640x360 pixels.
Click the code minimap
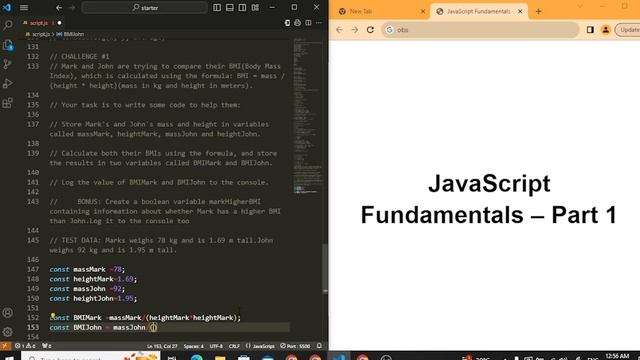[x=307, y=116]
